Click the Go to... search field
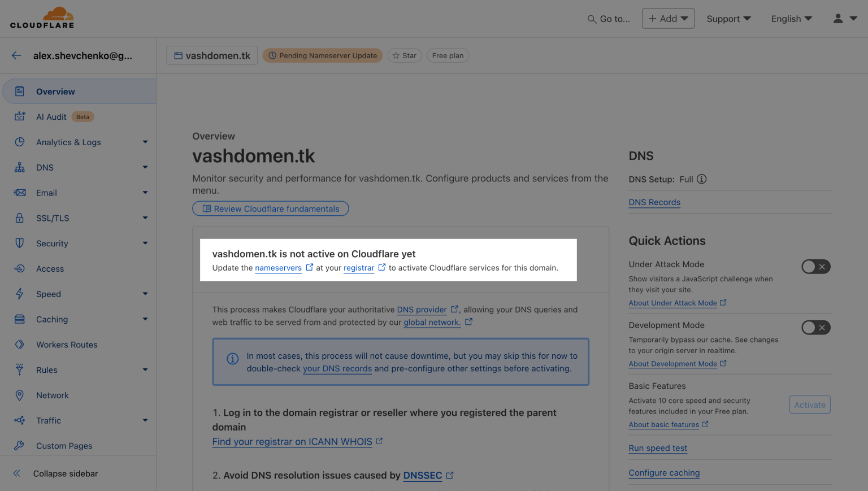Viewport: 868px width, 491px height. (609, 19)
